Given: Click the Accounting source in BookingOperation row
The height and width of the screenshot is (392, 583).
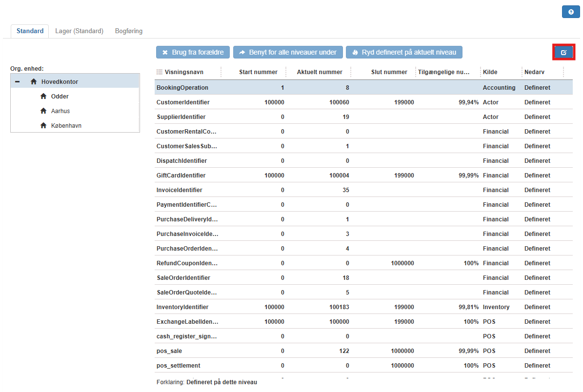Looking at the screenshot, I should 499,88.
